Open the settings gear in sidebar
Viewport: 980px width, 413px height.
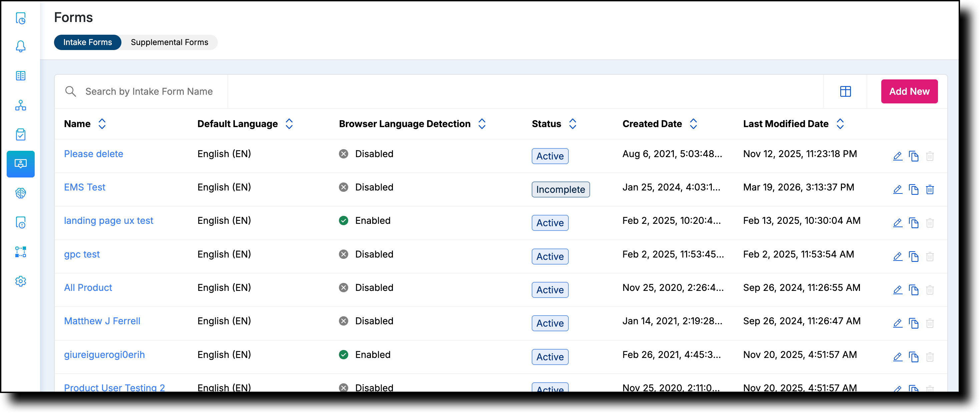(x=21, y=281)
